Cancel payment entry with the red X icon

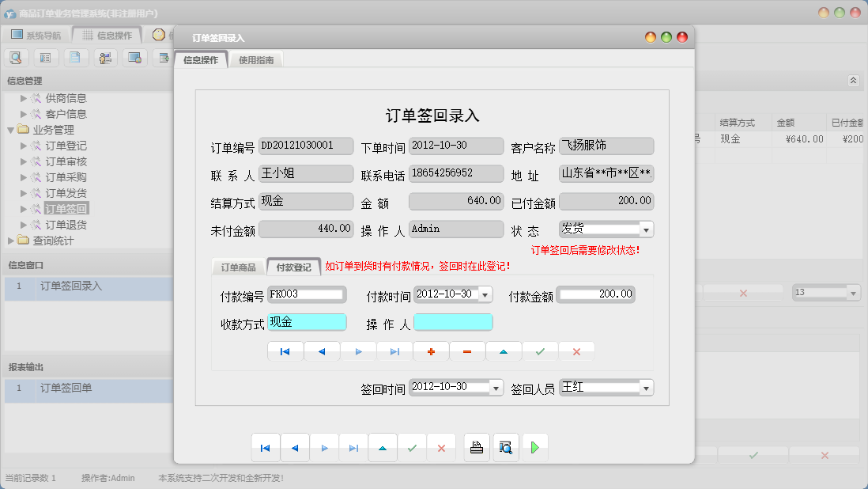[576, 351]
